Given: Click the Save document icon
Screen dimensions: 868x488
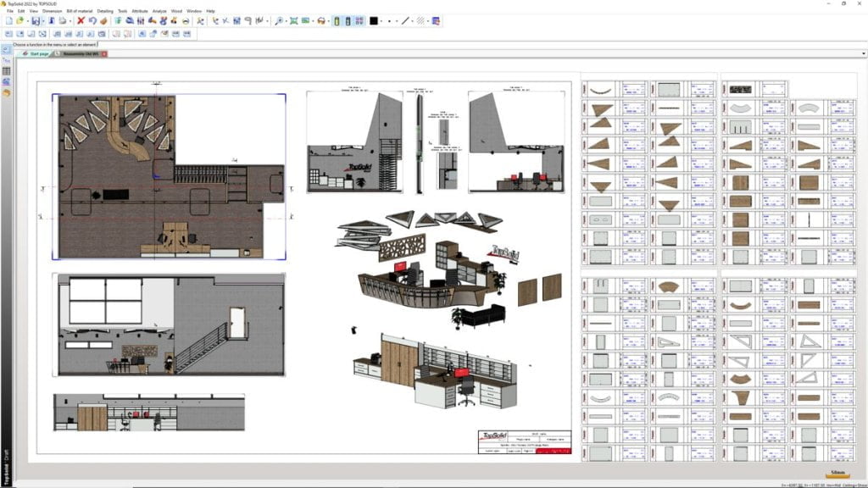Looking at the screenshot, I should (x=36, y=23).
